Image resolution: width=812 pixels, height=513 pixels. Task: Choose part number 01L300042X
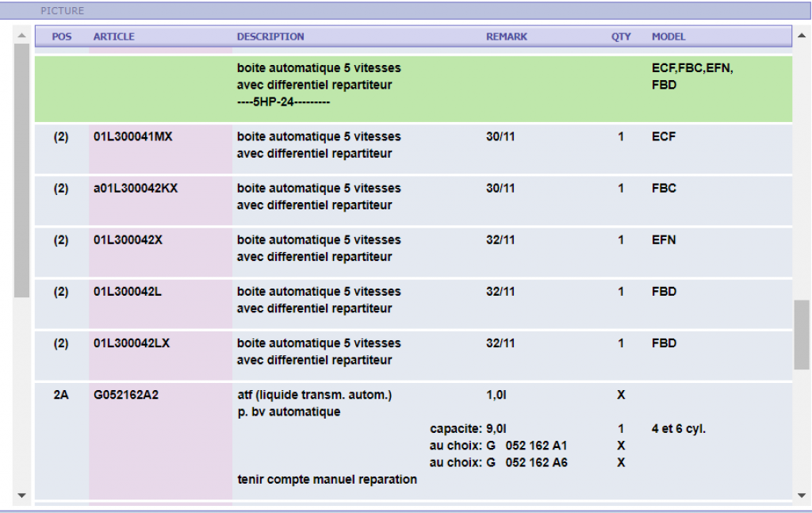tap(128, 239)
